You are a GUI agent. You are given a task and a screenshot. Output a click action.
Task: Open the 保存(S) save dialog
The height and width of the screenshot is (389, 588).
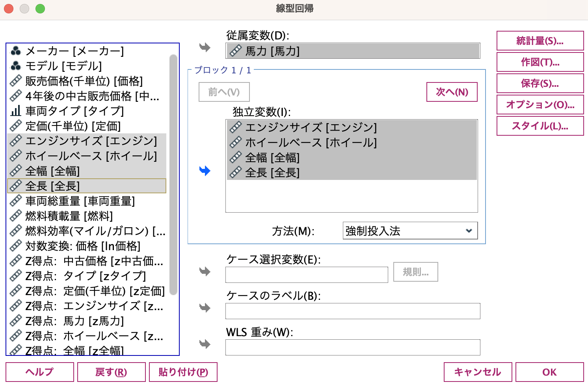[540, 83]
